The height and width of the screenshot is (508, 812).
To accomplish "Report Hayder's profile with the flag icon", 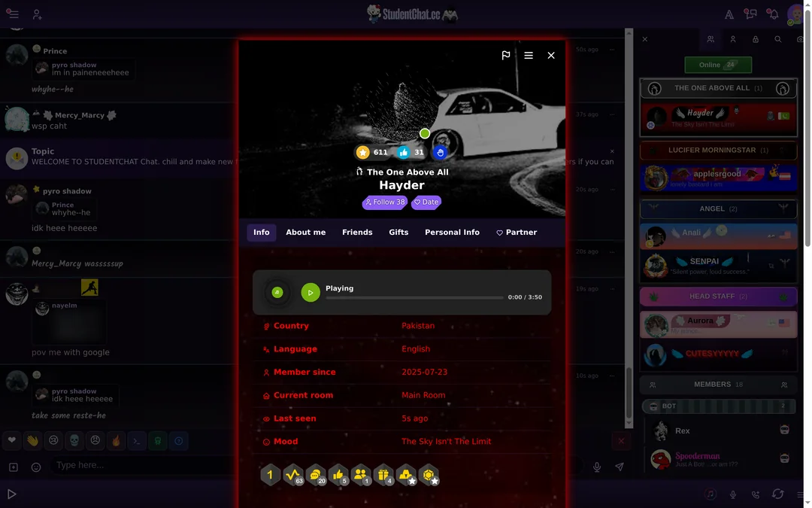I will point(506,55).
